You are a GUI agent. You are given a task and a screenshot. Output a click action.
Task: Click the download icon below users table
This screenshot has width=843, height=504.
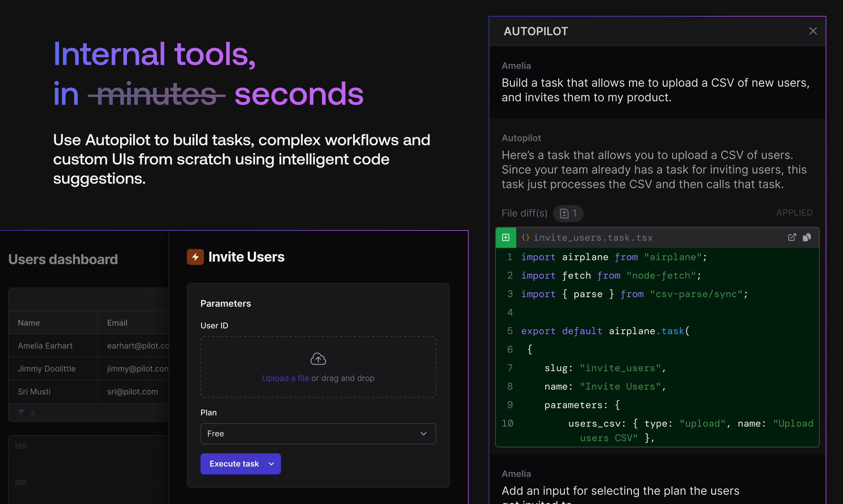pos(33,412)
